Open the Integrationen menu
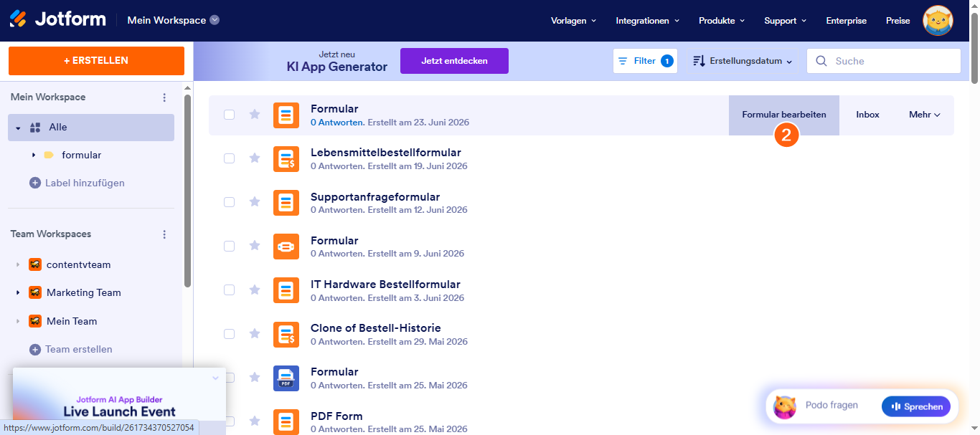This screenshot has width=980, height=435. click(x=648, y=21)
